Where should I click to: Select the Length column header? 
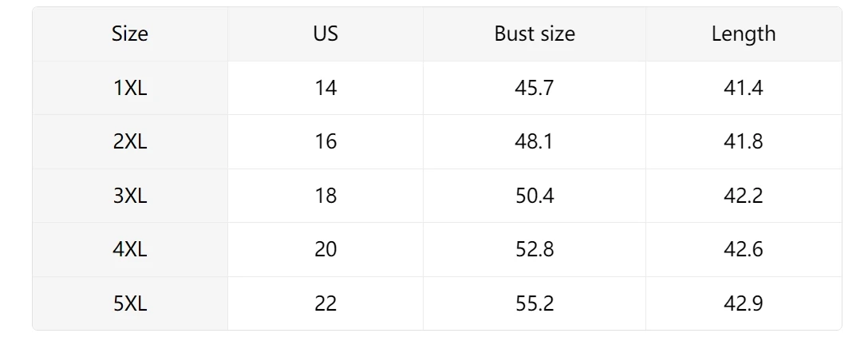coord(744,34)
